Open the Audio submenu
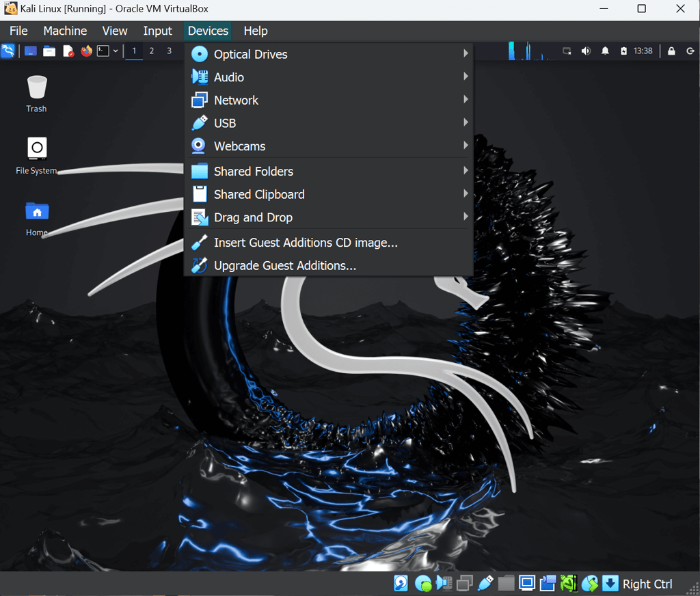The height and width of the screenshot is (596, 700). tap(329, 77)
